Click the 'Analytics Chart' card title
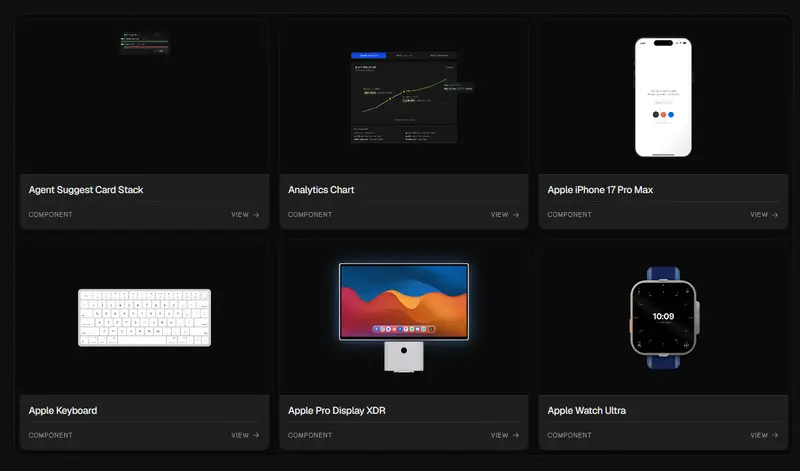The width and height of the screenshot is (800, 471). 321,190
